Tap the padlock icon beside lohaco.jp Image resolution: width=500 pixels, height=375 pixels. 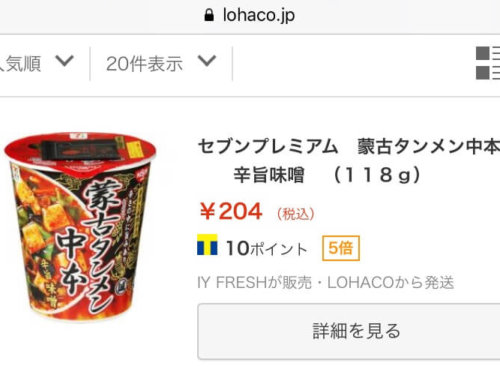(209, 15)
